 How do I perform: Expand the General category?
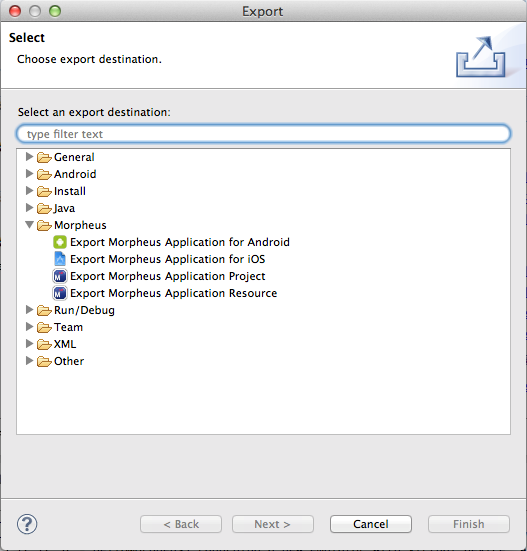30,157
